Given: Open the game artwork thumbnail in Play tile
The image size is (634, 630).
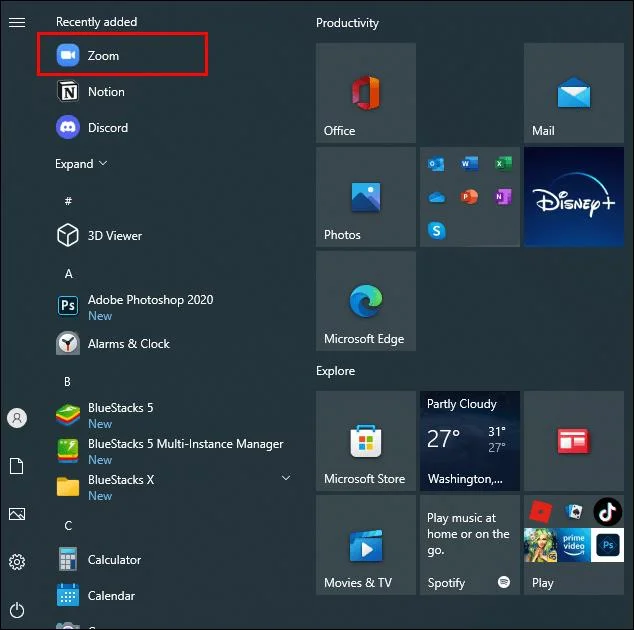Looking at the screenshot, I should 541,545.
